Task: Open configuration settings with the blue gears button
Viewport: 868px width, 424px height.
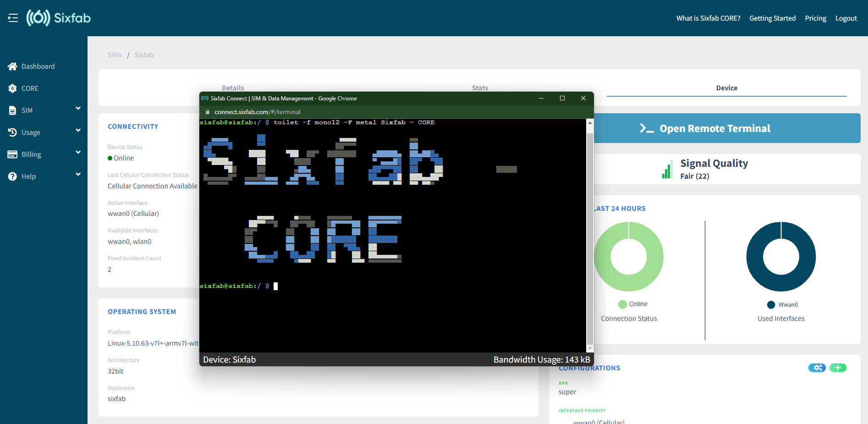Action: [x=817, y=368]
